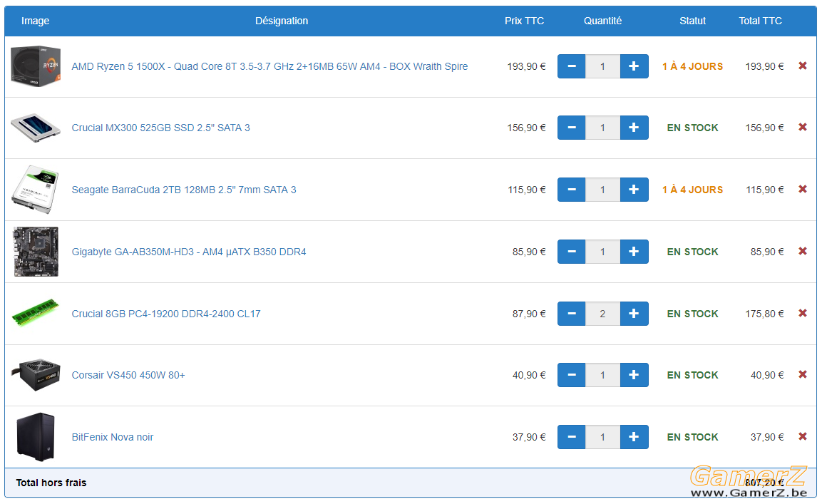
Task: Click 'EN STOCK' status for Crucial MX300
Action: (x=692, y=128)
